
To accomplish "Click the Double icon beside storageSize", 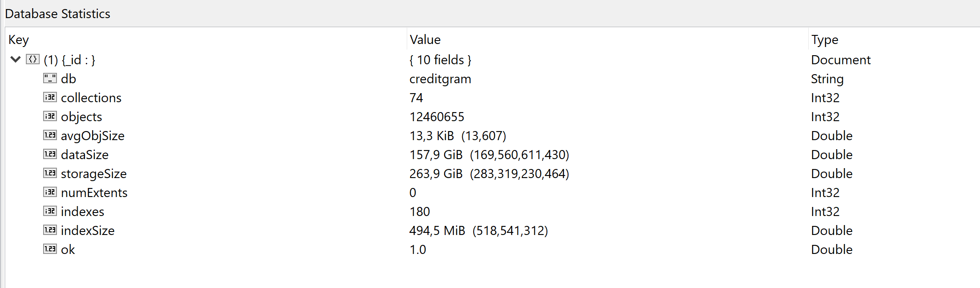I will (50, 173).
